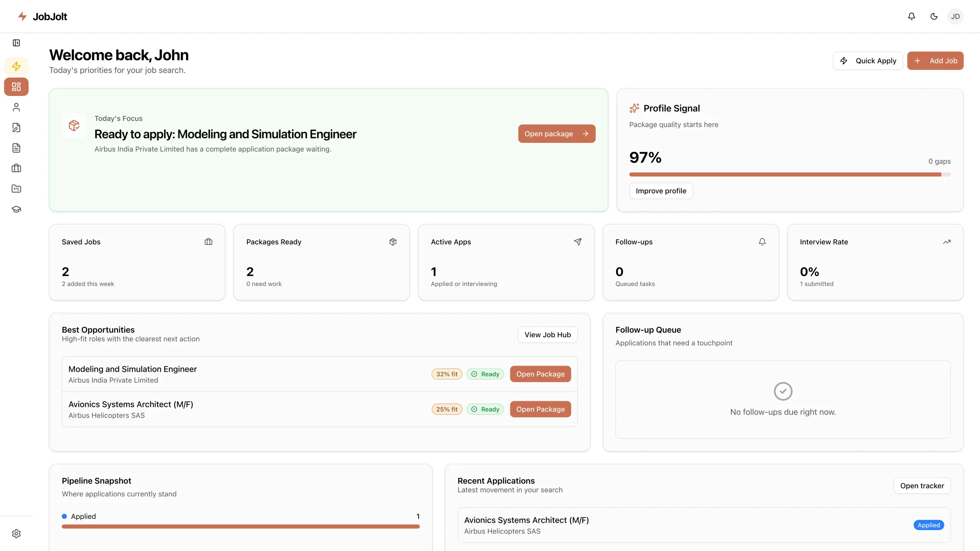
Task: Click Improve profile button
Action: (x=661, y=191)
